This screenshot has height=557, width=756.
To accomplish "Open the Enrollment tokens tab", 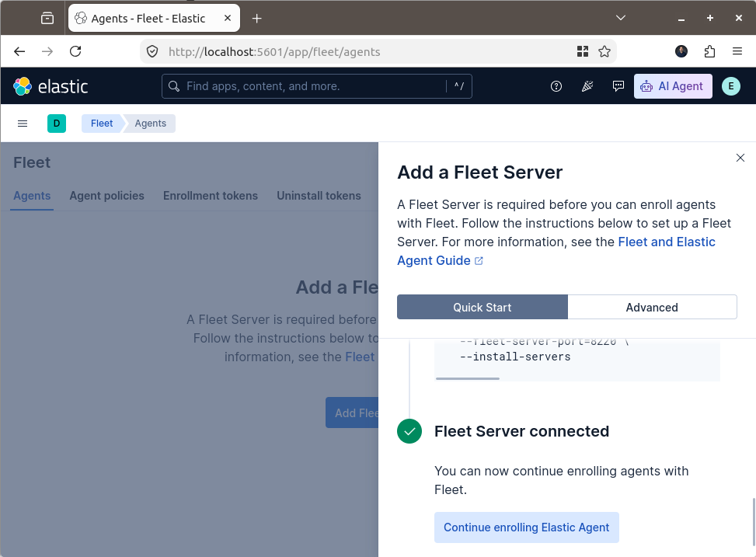I will pyautogui.click(x=211, y=196).
